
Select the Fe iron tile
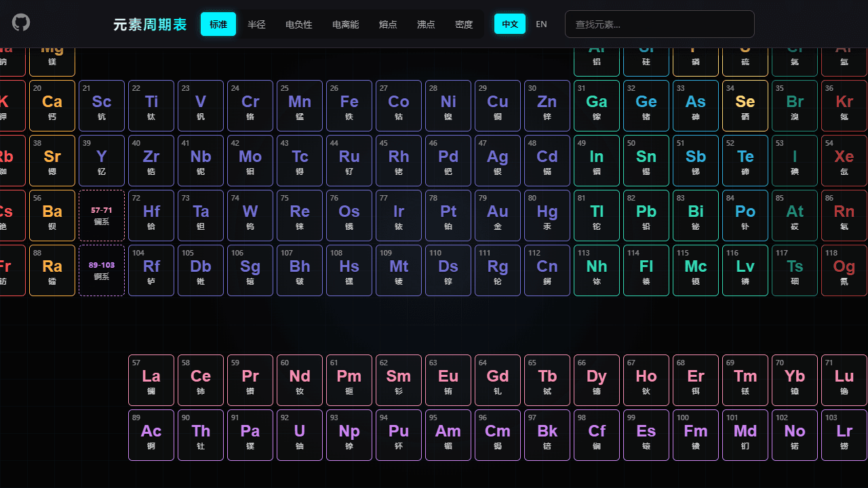[x=349, y=106]
